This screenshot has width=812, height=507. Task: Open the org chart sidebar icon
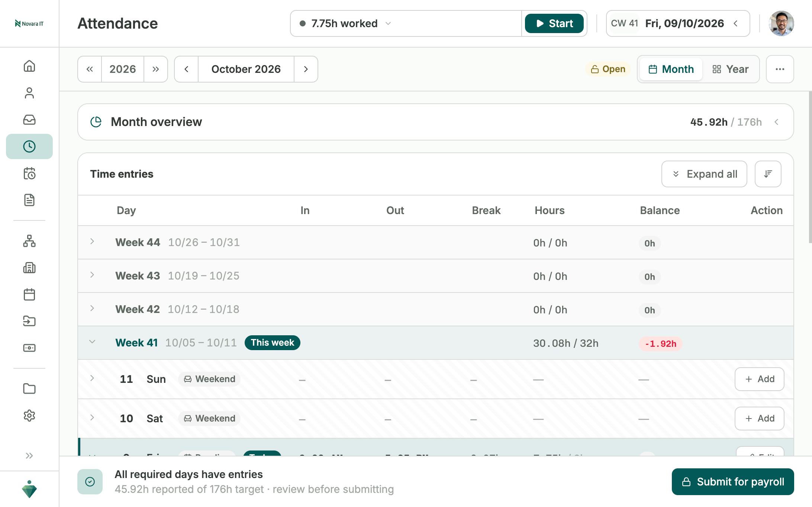[x=29, y=241]
